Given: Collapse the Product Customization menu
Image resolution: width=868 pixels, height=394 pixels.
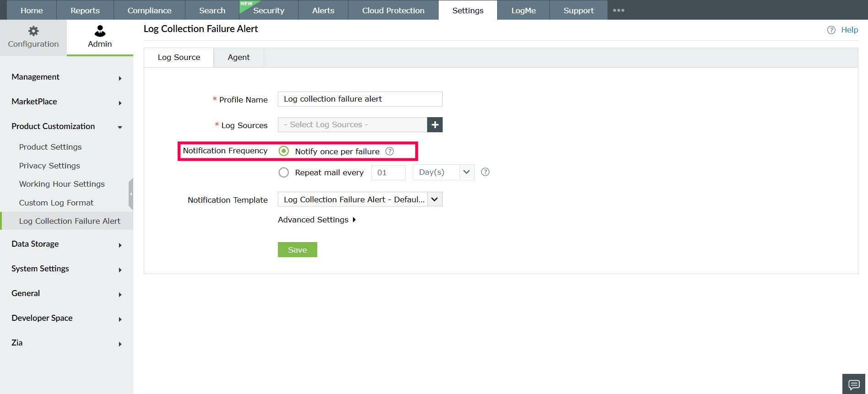Looking at the screenshot, I should pyautogui.click(x=67, y=126).
